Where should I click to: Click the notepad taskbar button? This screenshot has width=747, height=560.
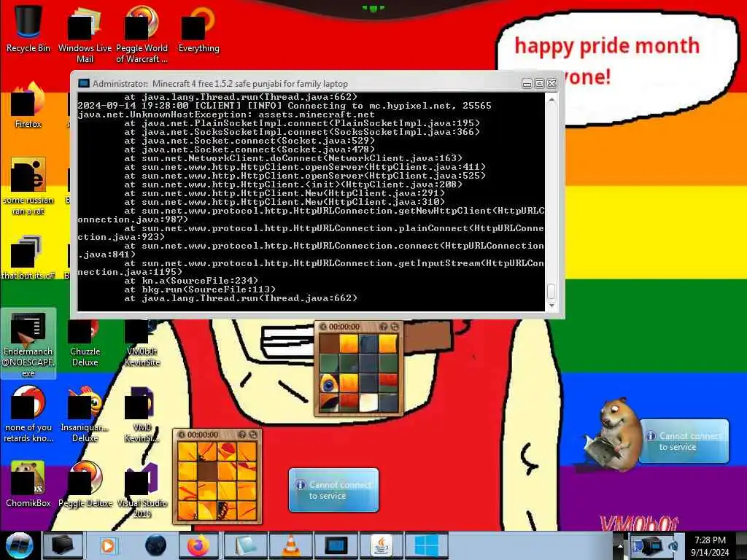(x=245, y=545)
